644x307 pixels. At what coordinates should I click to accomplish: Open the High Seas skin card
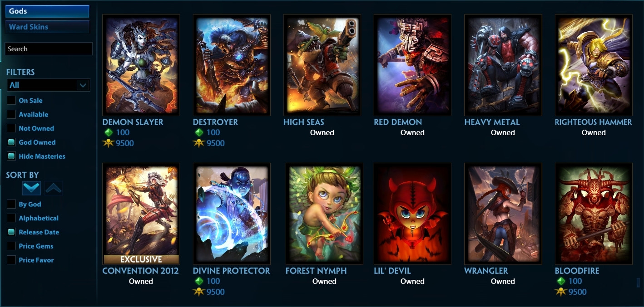point(322,65)
